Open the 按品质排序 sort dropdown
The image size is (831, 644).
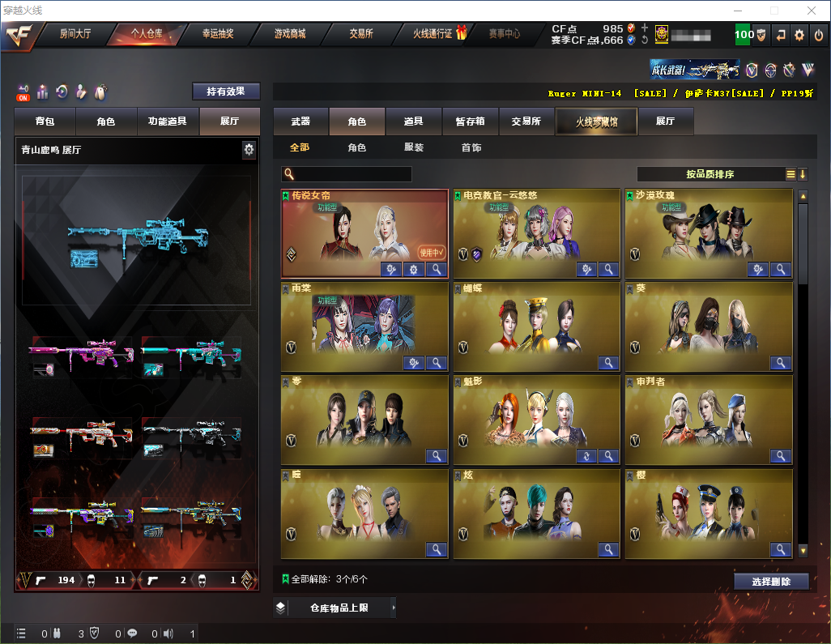pos(710,174)
